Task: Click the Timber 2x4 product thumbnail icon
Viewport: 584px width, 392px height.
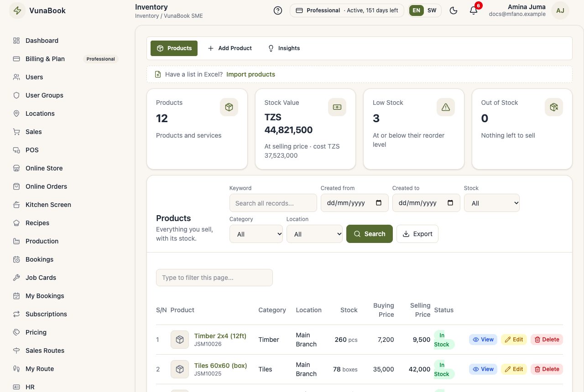Action: point(180,340)
